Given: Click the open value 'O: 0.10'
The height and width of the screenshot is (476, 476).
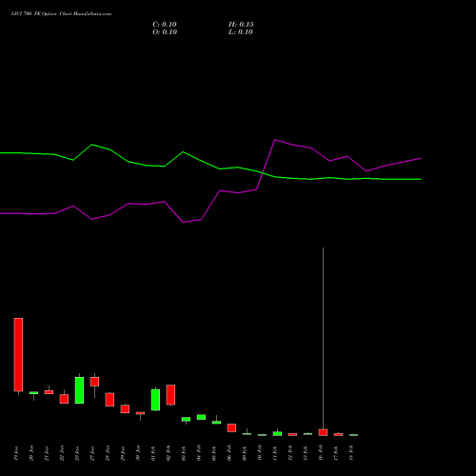Looking at the screenshot, I should point(165,32).
